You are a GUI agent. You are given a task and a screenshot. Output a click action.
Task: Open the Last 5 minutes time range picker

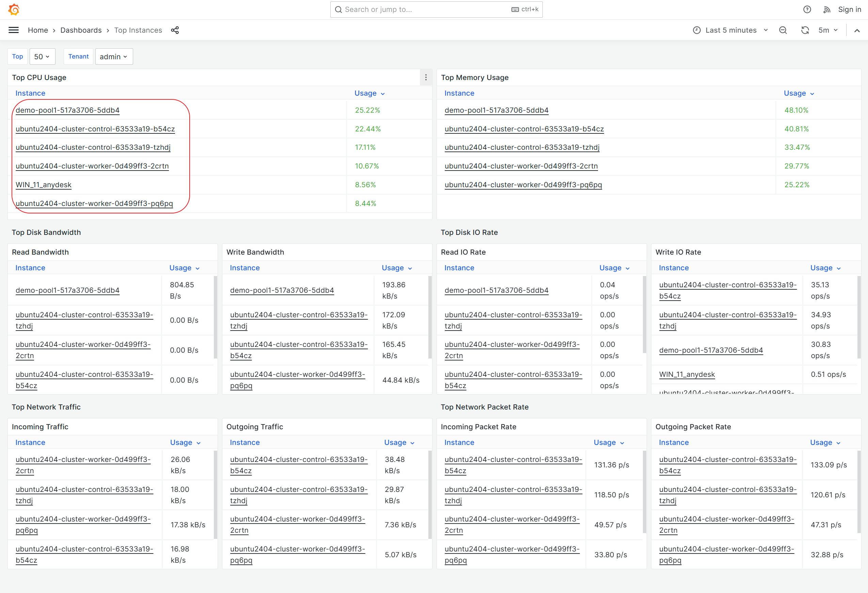730,30
